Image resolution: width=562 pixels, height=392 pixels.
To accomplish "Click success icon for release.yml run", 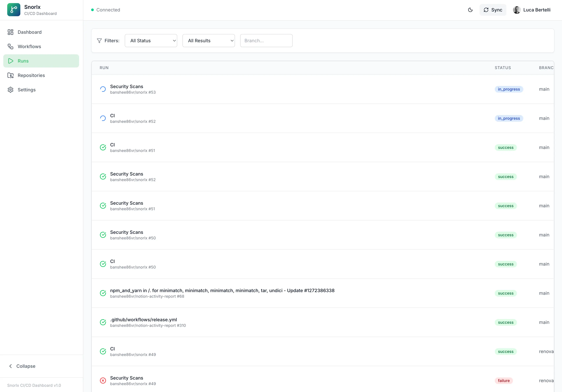I will click(103, 322).
